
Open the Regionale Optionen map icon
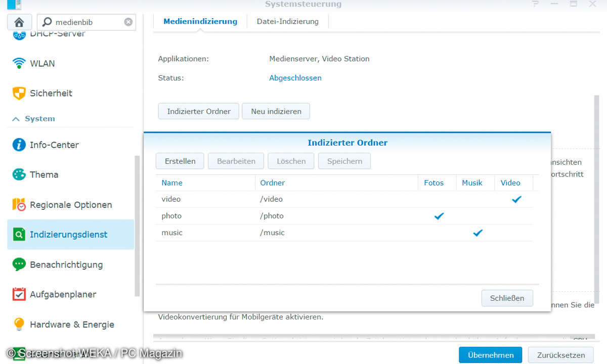tap(19, 205)
